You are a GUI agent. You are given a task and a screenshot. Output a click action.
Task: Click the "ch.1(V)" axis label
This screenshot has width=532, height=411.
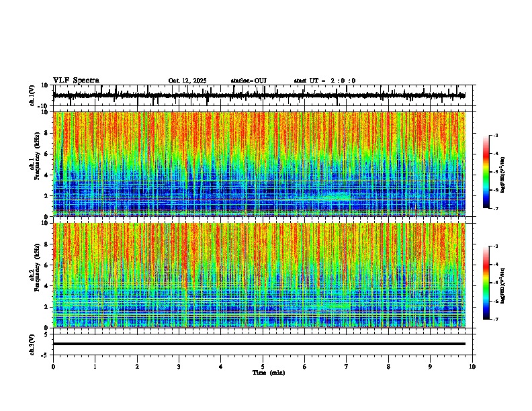point(32,95)
